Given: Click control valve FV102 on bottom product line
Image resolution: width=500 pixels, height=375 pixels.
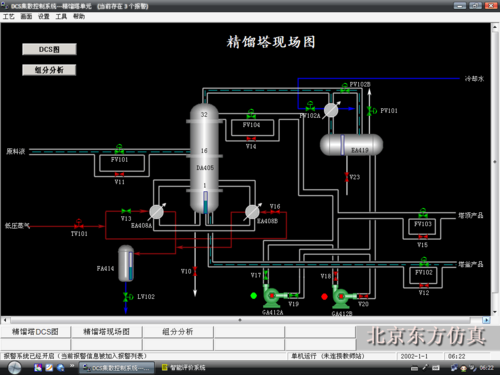Looking at the screenshot, I should click(x=424, y=262).
